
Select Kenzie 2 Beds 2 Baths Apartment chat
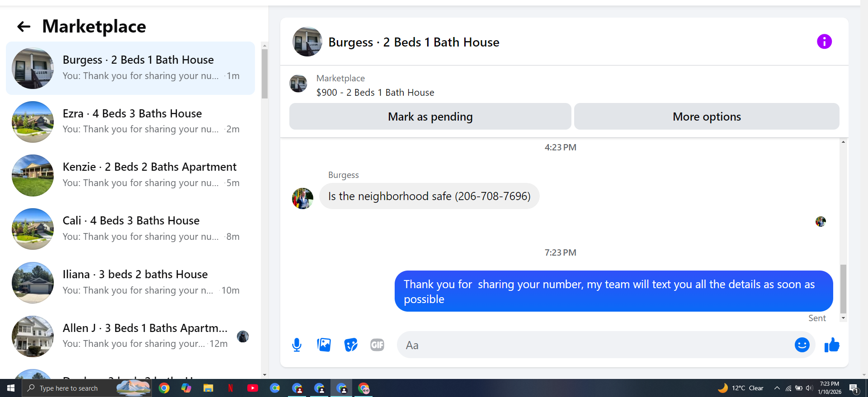click(x=130, y=175)
